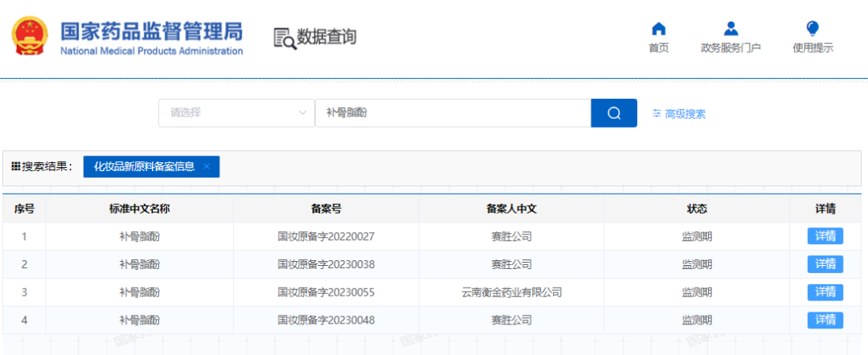Click the home icon labeled 首页
This screenshot has height=355, width=868.
coord(658,30)
